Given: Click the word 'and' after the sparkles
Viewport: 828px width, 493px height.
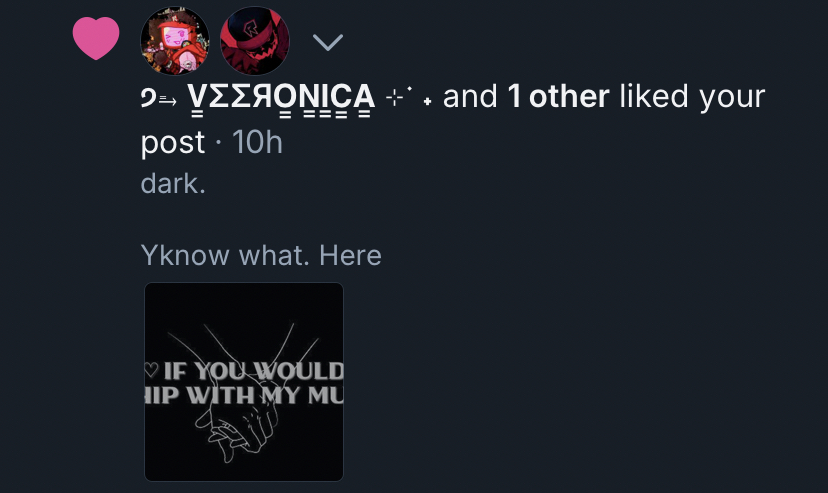Looking at the screenshot, I should tap(470, 97).
